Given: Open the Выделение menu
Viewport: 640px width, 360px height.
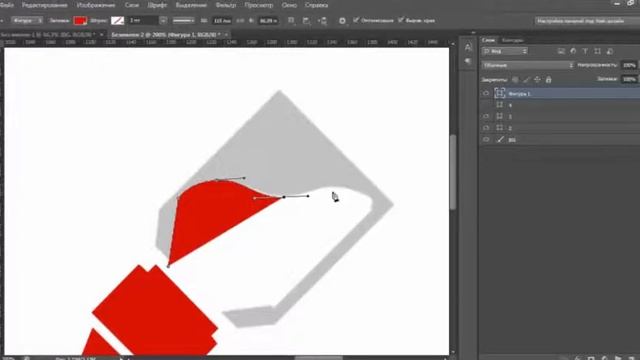Looking at the screenshot, I should 191,5.
